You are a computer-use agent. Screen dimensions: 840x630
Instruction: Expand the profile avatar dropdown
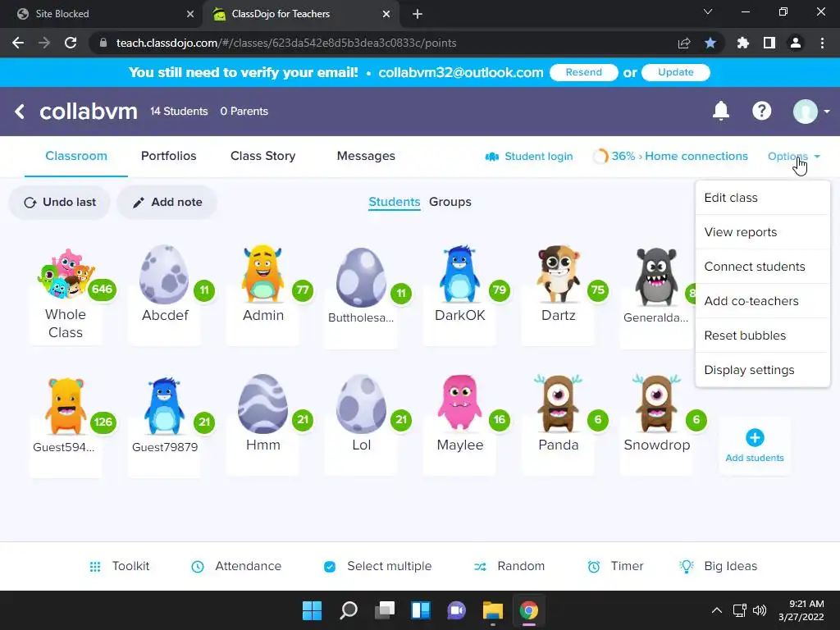coord(811,112)
